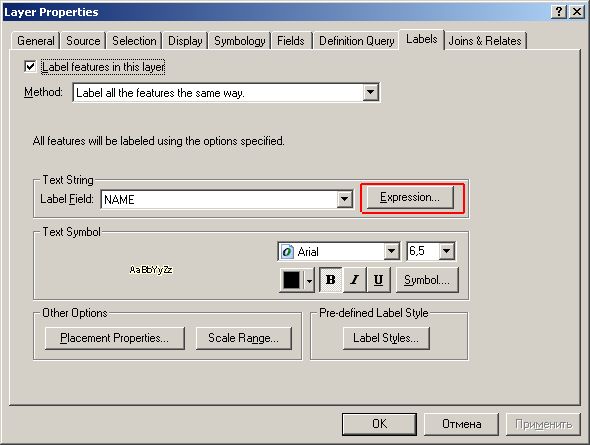
Task: Click the Expression... button
Action: coord(410,197)
